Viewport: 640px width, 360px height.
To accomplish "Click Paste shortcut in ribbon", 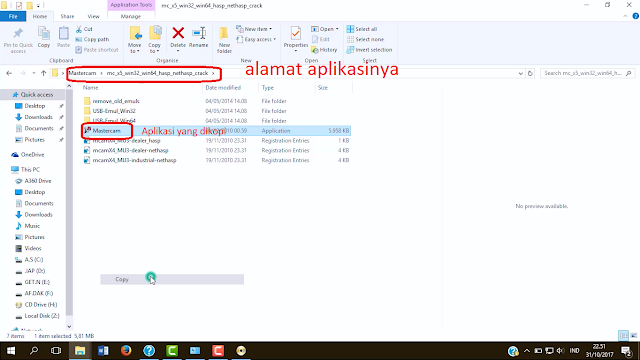I will click(97, 50).
